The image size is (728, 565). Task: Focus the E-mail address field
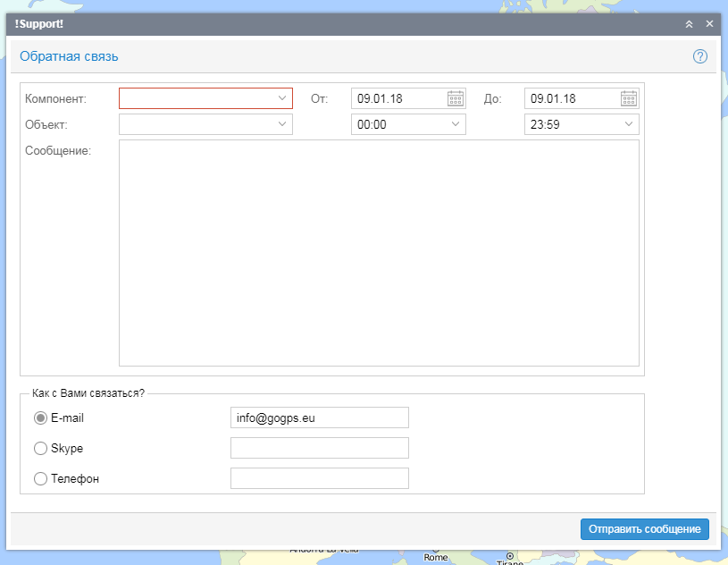pos(319,417)
